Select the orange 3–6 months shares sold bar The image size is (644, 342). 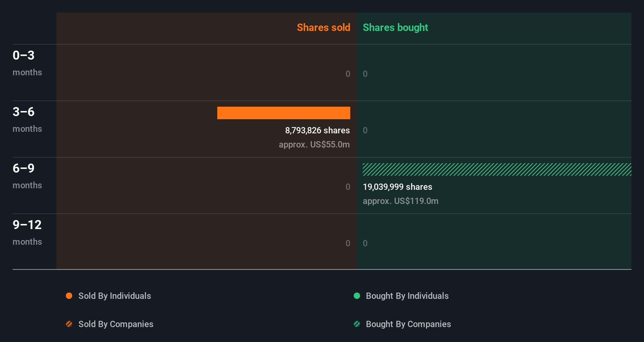284,113
